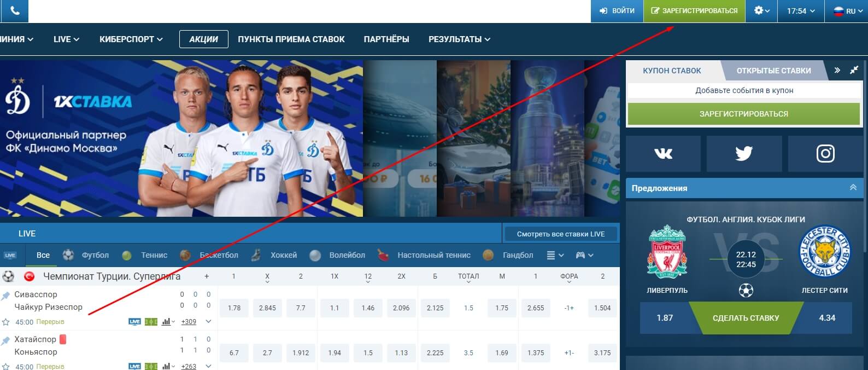
Task: Expand the ЛИНИЯ menu
Action: tap(16, 39)
